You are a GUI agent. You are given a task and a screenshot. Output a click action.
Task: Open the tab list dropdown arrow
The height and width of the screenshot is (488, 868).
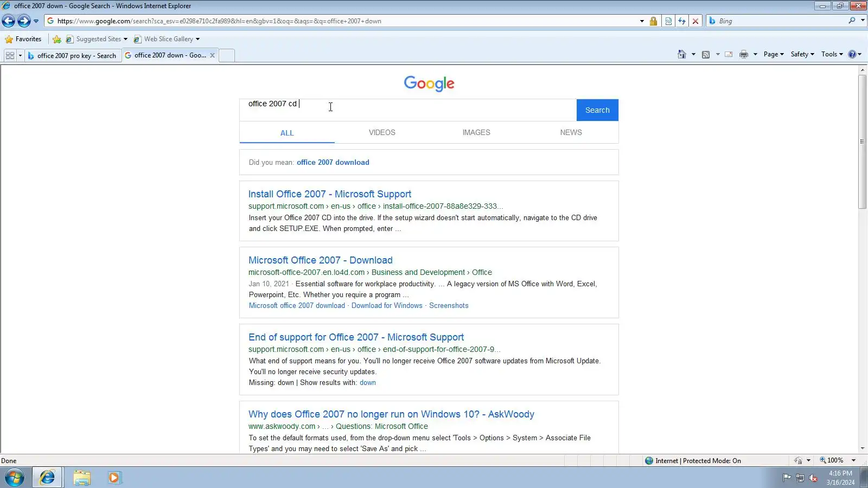tap(20, 55)
